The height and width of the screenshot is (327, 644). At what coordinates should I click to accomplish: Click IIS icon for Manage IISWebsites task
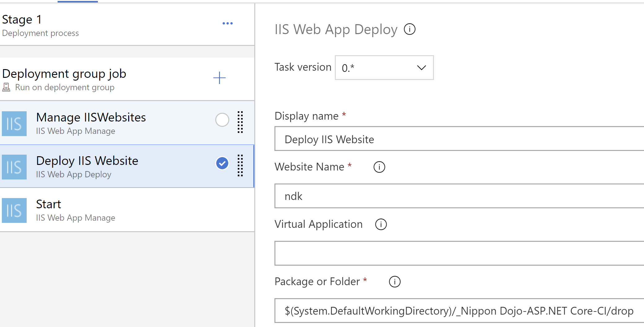(x=14, y=124)
